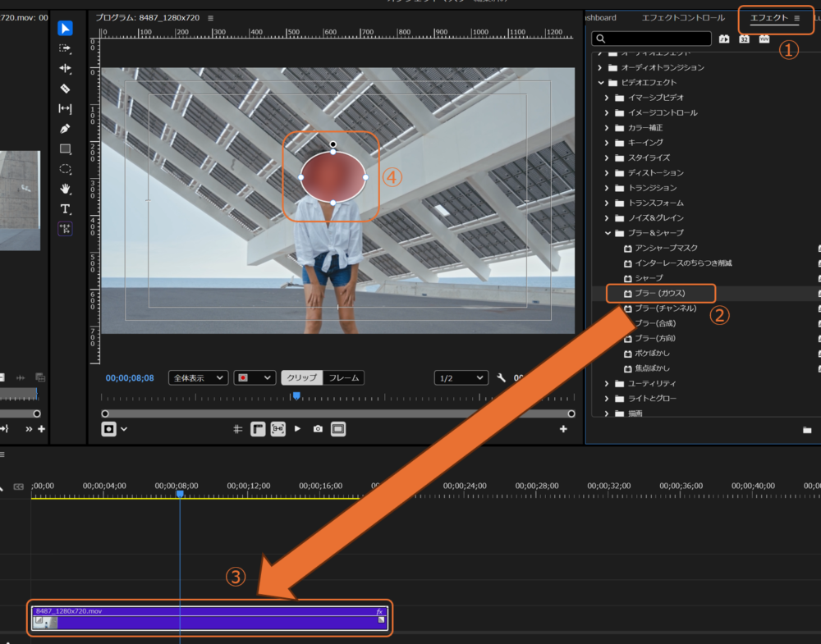Expand the オーディオトランジション folder

[x=600, y=67]
